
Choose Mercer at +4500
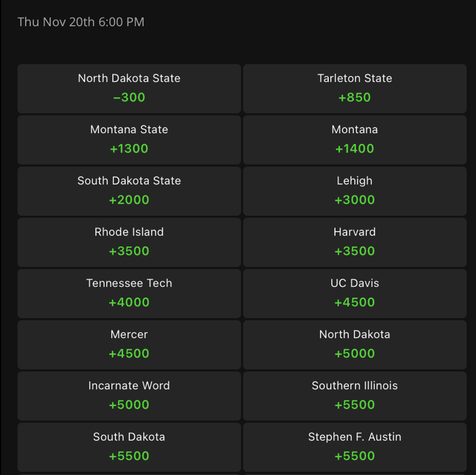point(129,345)
